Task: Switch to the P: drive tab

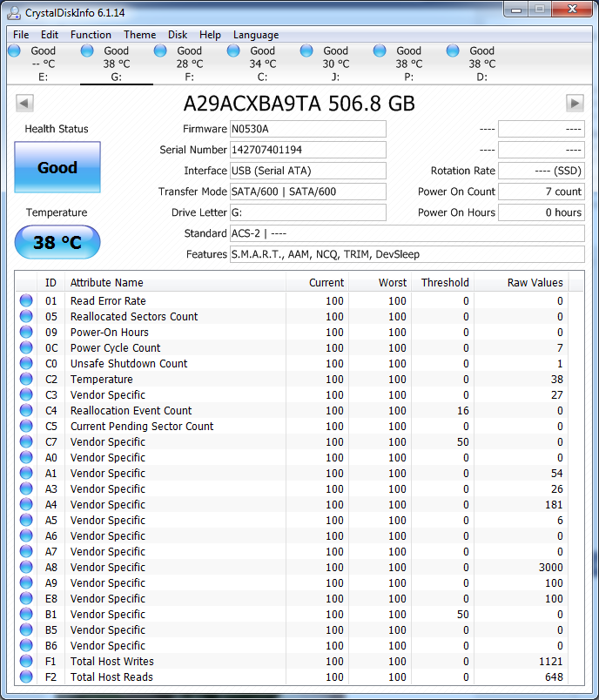Action: tap(408, 64)
